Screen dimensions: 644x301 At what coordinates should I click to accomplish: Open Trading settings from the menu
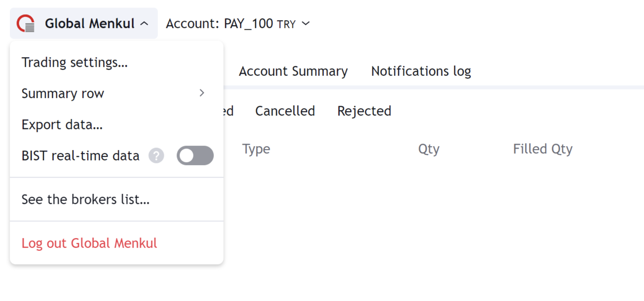[75, 62]
